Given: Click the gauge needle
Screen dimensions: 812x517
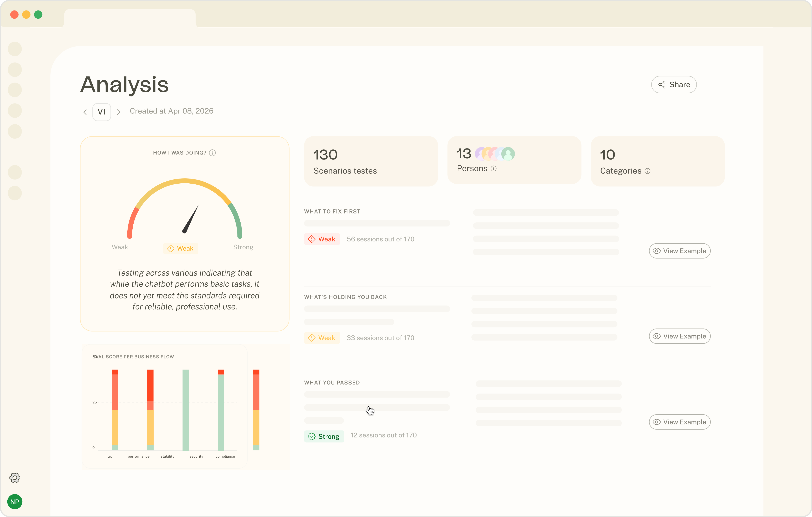Looking at the screenshot, I should 190,219.
